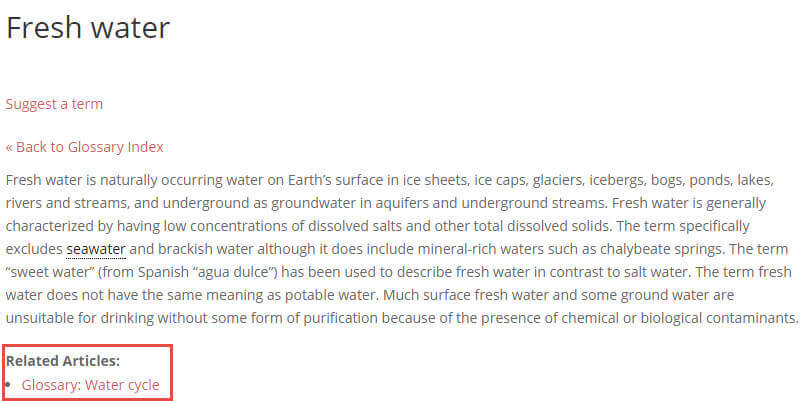Open the "Glossary: Water cycle" related article
Viewport: 807px width, 401px height.
tap(90, 384)
